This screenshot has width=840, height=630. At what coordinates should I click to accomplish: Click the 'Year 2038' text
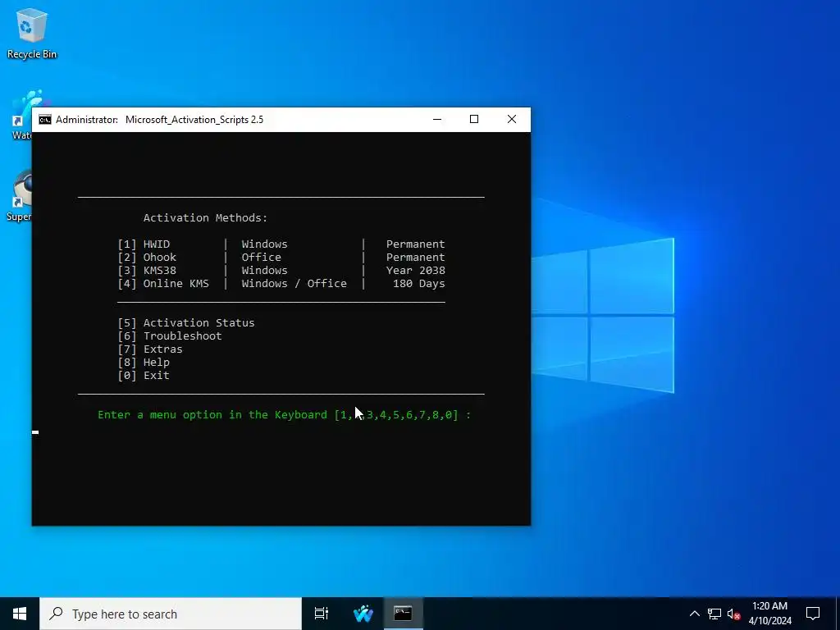416,271
